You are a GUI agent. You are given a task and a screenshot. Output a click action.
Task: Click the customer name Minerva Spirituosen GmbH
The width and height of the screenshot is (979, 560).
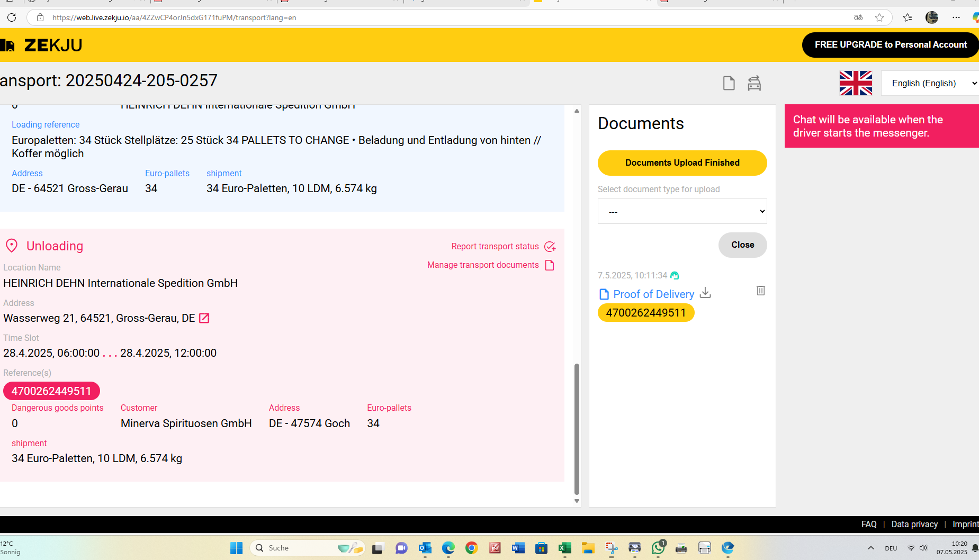coord(186,423)
